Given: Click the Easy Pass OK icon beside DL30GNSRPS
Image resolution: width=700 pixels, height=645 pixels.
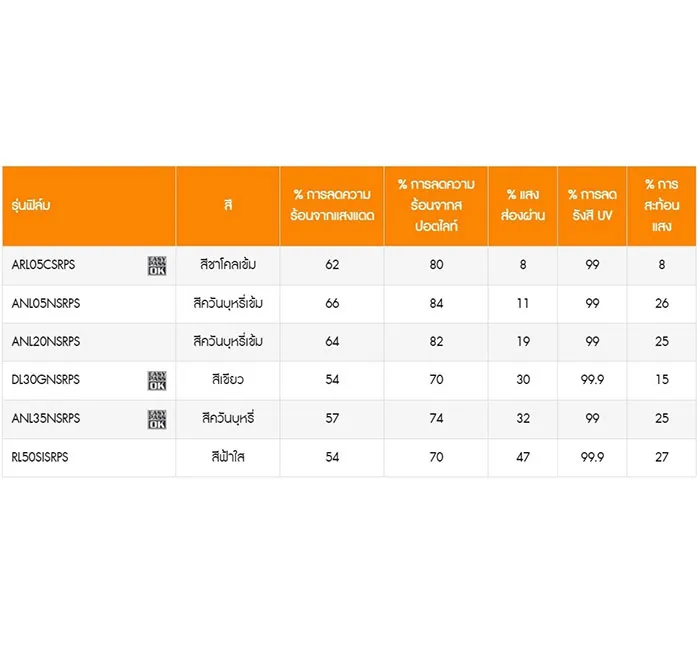Looking at the screenshot, I should coord(157,381).
